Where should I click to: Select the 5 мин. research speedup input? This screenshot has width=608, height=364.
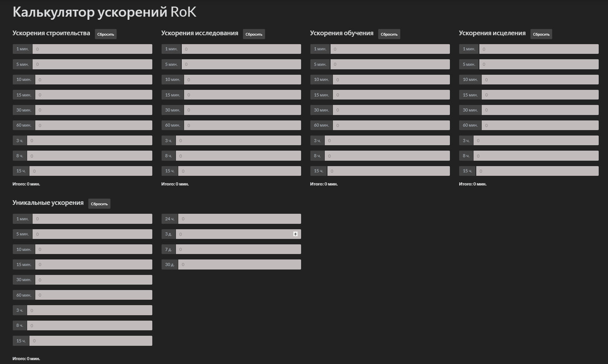(241, 64)
